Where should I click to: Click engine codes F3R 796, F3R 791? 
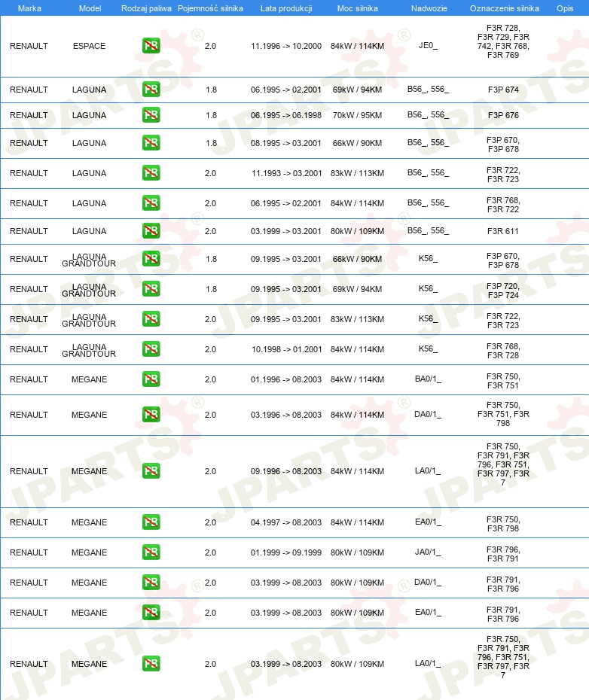click(503, 554)
